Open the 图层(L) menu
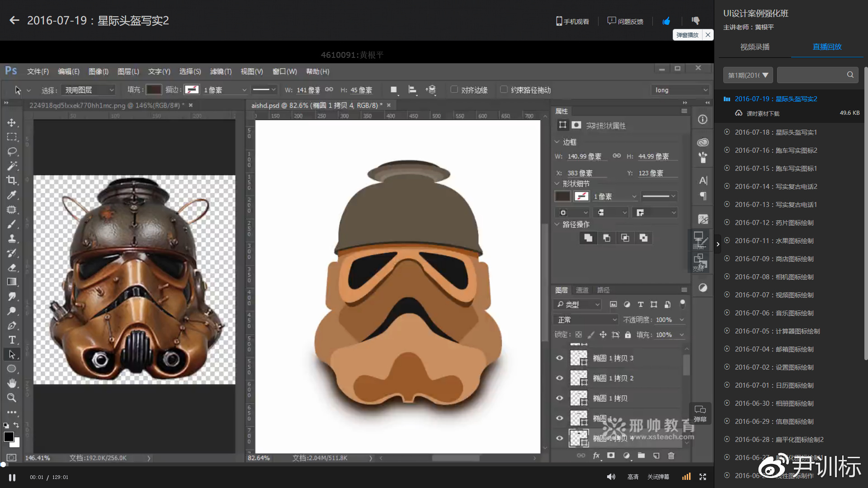868x488 pixels. [128, 71]
